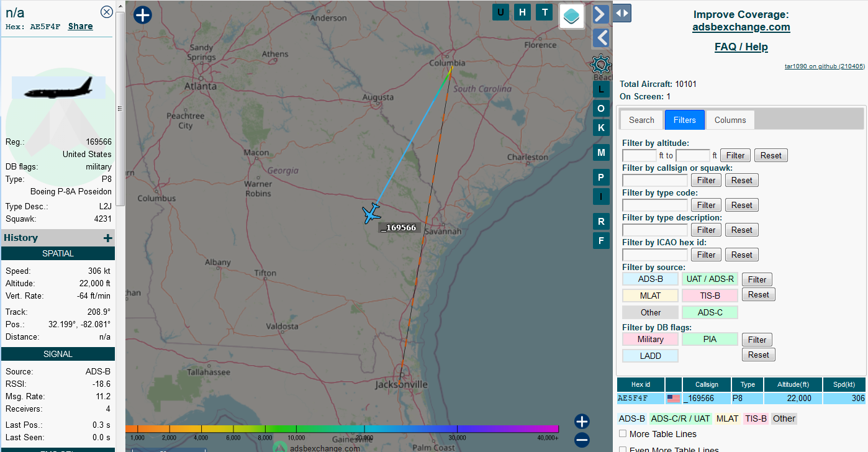
Task: Click the right chevron sidebar arrow
Action: point(600,14)
